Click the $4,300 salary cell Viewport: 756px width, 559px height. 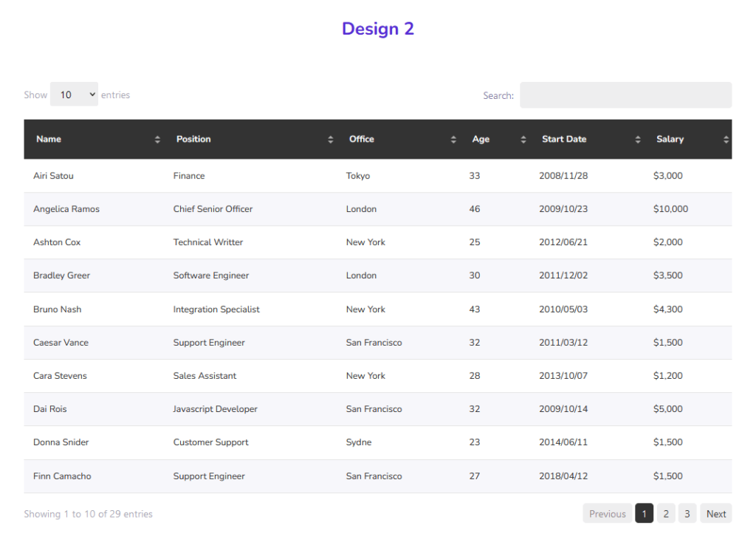coord(667,309)
